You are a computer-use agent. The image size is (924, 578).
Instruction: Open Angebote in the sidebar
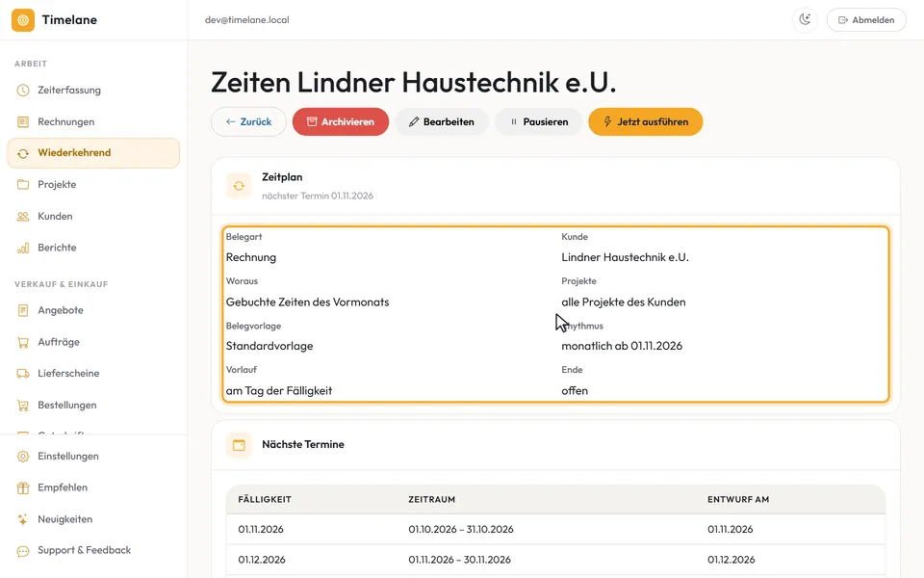pyautogui.click(x=93, y=310)
